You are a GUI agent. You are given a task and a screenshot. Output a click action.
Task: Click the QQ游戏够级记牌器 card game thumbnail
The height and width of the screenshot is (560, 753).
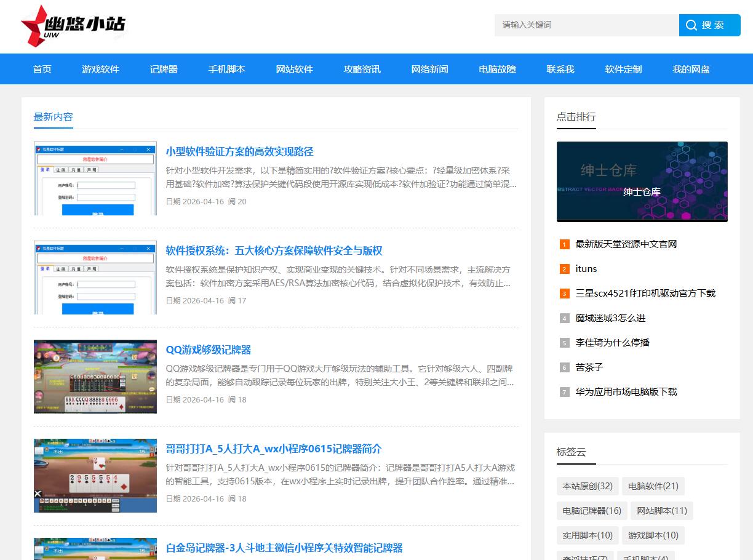(95, 377)
